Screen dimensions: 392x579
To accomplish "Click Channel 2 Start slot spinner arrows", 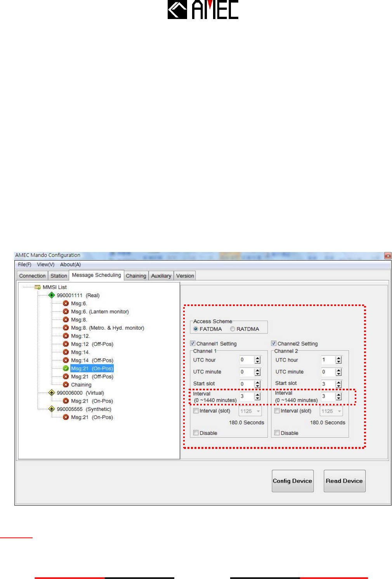I will tap(338, 384).
